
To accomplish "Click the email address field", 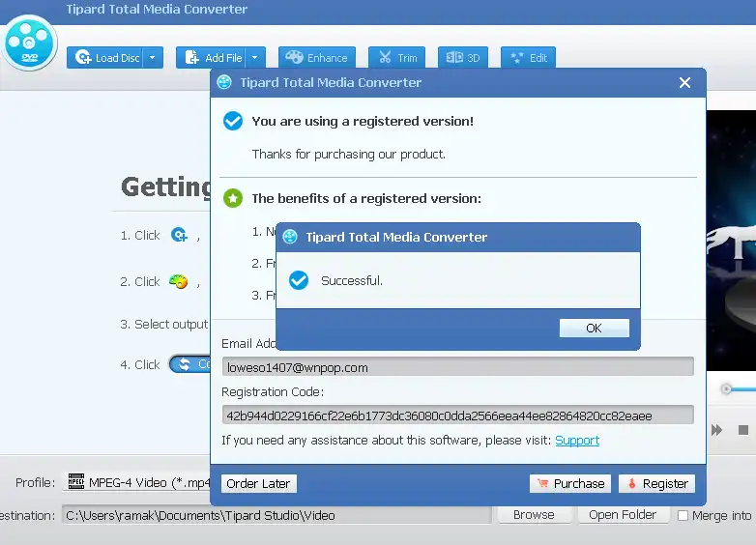I will coord(457,367).
